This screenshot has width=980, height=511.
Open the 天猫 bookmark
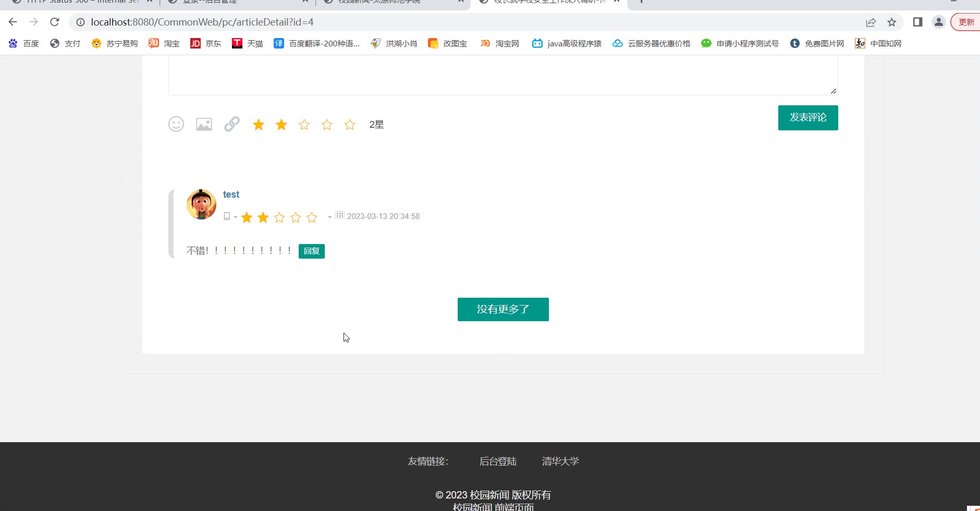(248, 43)
